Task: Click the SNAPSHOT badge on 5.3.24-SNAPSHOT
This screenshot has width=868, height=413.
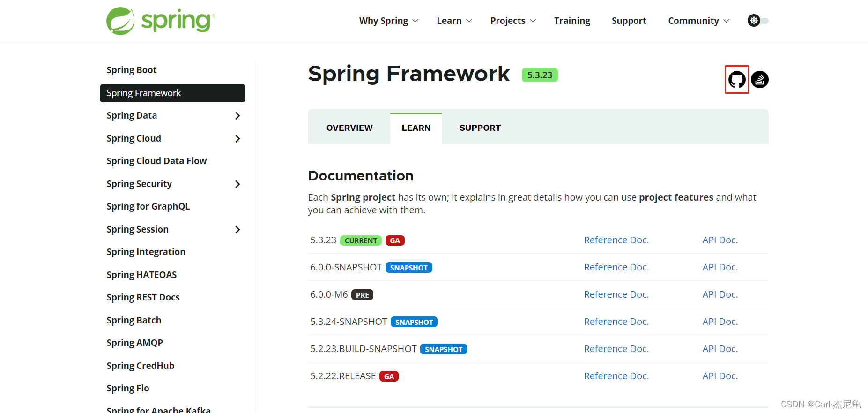Action: (x=414, y=322)
